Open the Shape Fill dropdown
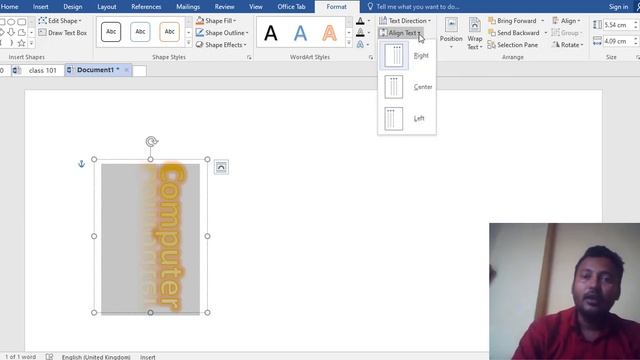This screenshot has width=640, height=360. 216,20
